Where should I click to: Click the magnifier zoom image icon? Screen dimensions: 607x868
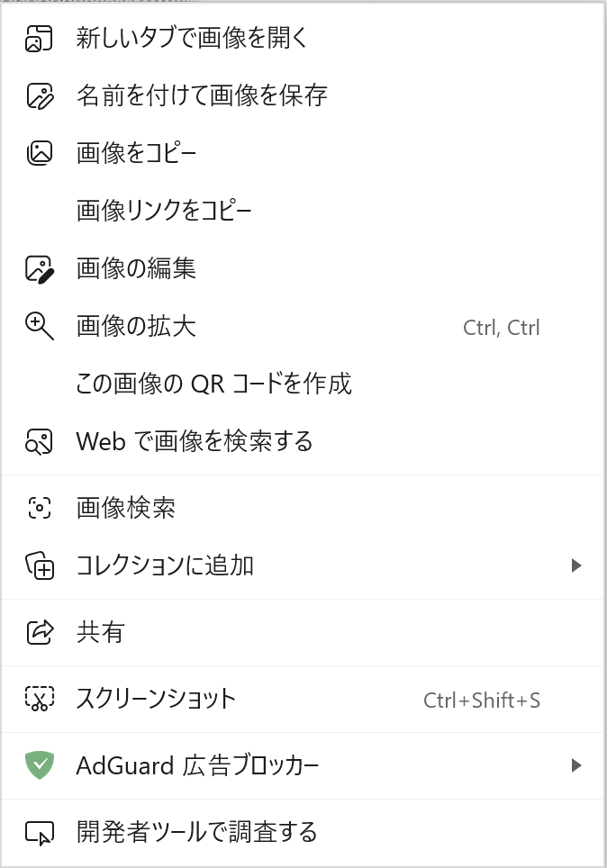40,326
